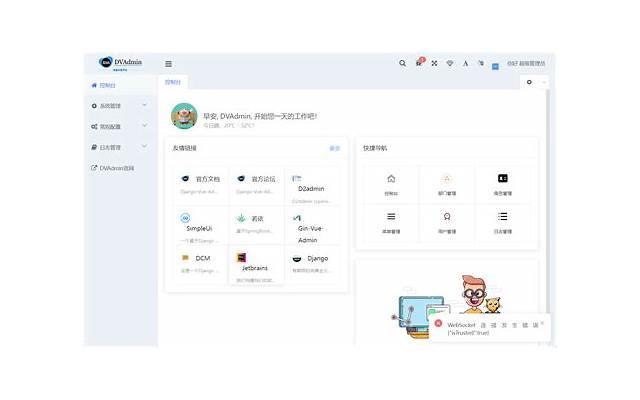
Task: Open the DVAdmin external link in sidebar
Action: coord(121,168)
